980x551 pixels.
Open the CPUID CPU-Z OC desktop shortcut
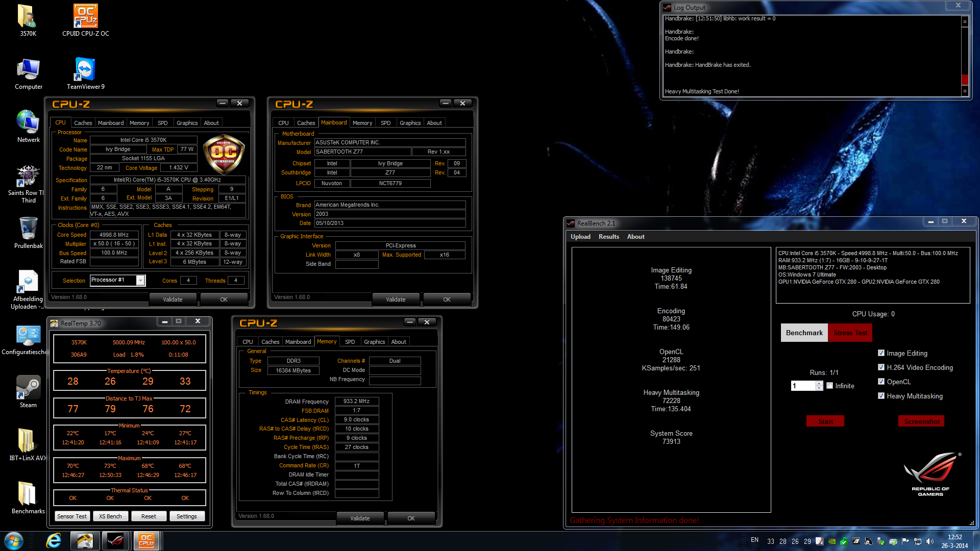[86, 20]
